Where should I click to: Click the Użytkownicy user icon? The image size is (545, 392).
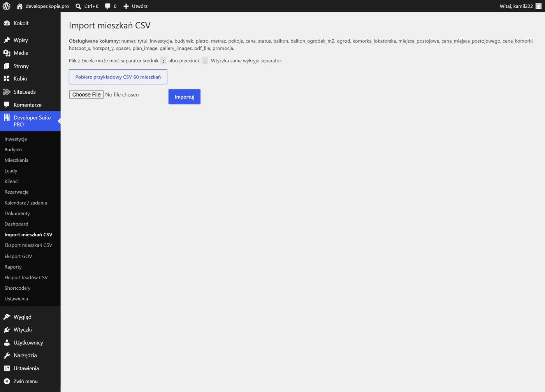point(7,343)
